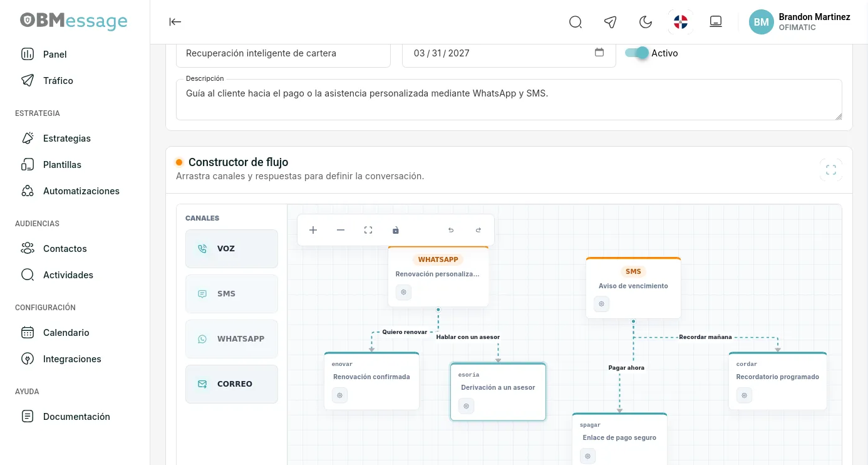Expand flow builder to fullscreen
Screen dimensions: 868x465
(x=831, y=170)
